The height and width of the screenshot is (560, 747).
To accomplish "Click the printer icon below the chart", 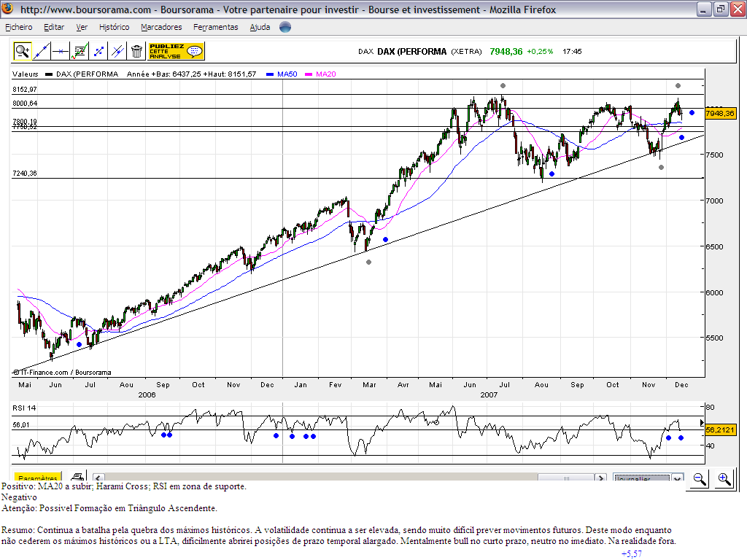I will click(x=77, y=476).
